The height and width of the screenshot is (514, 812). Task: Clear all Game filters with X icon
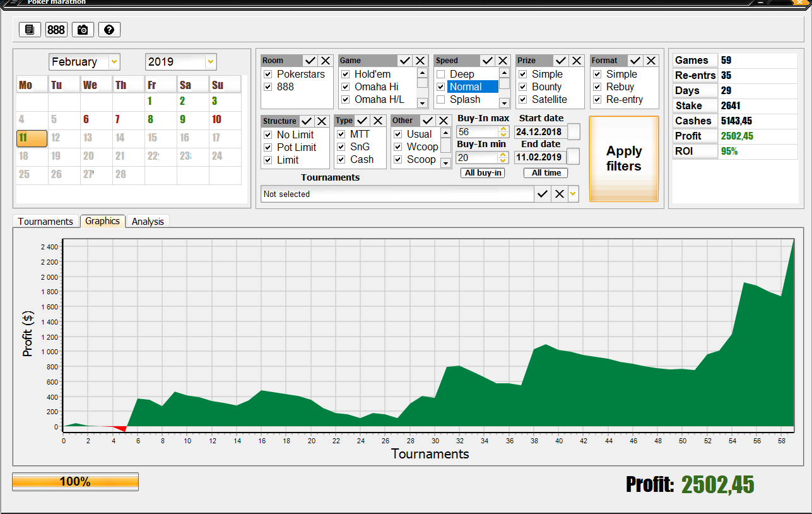pyautogui.click(x=420, y=61)
